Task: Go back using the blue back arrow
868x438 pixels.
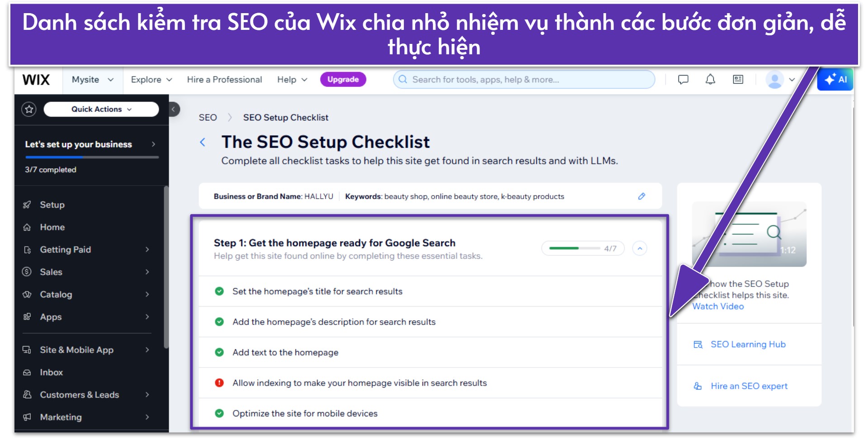Action: (203, 142)
